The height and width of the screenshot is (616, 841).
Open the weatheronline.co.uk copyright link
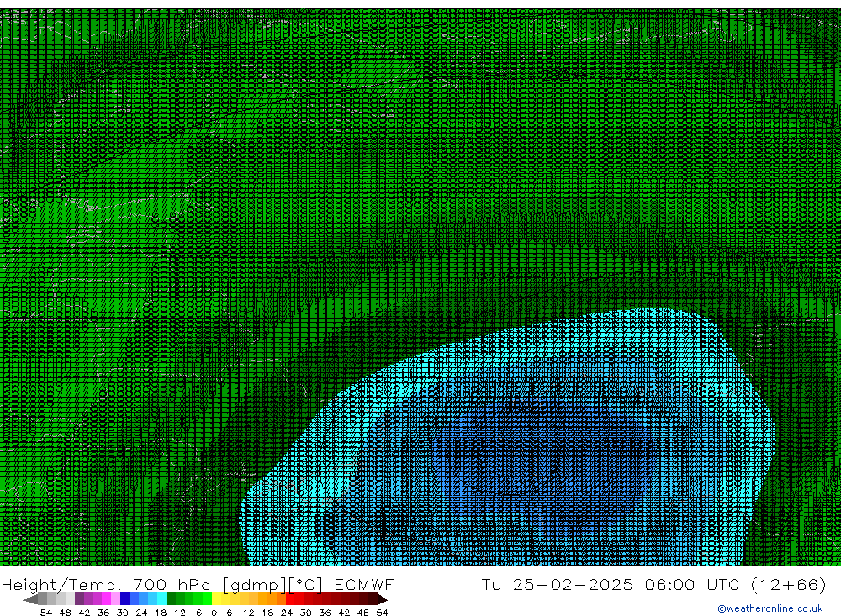click(x=770, y=608)
